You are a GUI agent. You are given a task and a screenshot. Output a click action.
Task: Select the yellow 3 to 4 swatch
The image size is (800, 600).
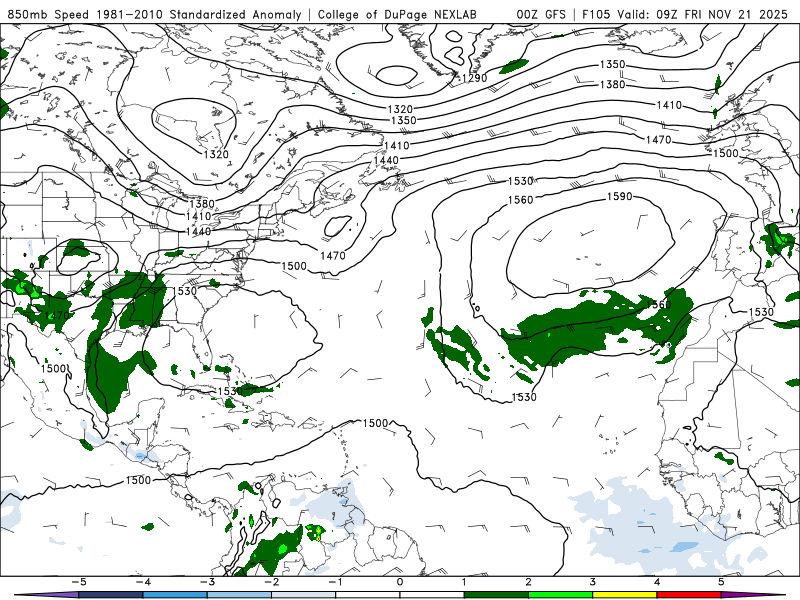pyautogui.click(x=624, y=595)
